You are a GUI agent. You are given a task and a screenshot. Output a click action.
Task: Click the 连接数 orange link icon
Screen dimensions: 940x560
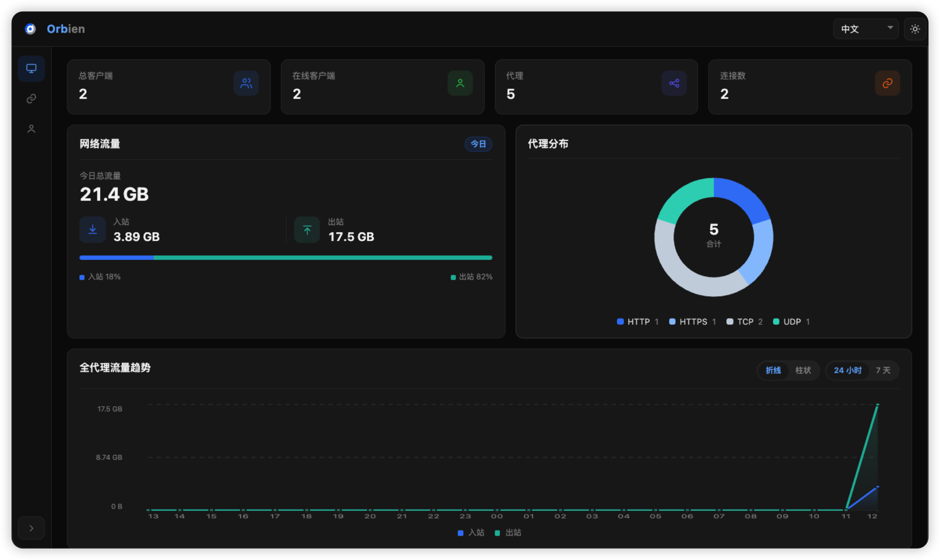[x=888, y=83]
